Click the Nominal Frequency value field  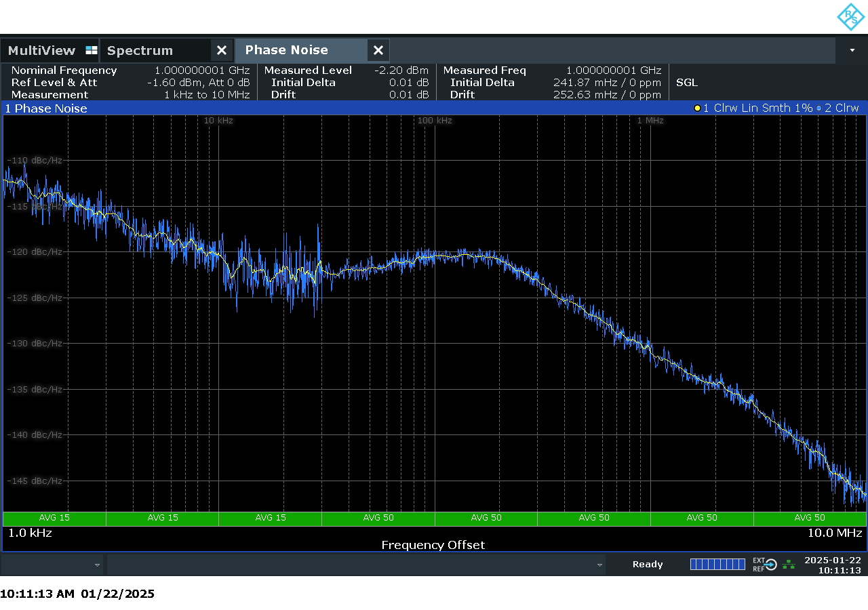coord(202,70)
